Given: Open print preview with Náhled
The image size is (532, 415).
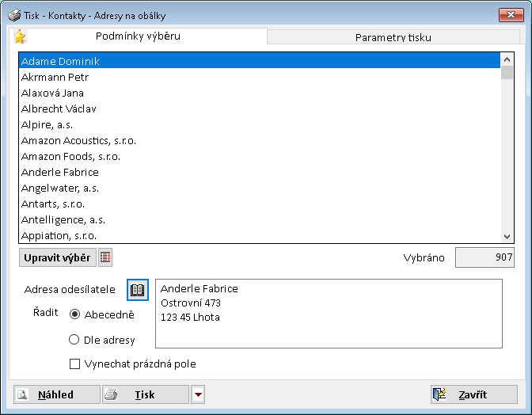Looking at the screenshot, I should [56, 394].
